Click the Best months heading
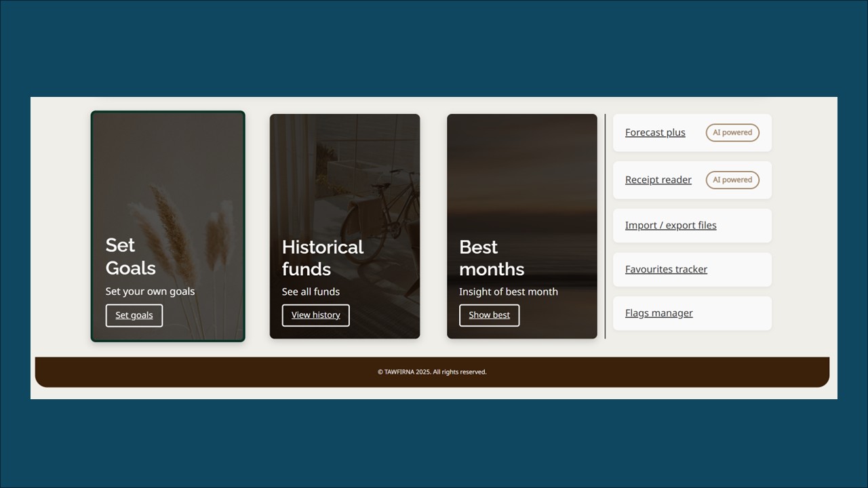The image size is (868, 488). [x=492, y=258]
